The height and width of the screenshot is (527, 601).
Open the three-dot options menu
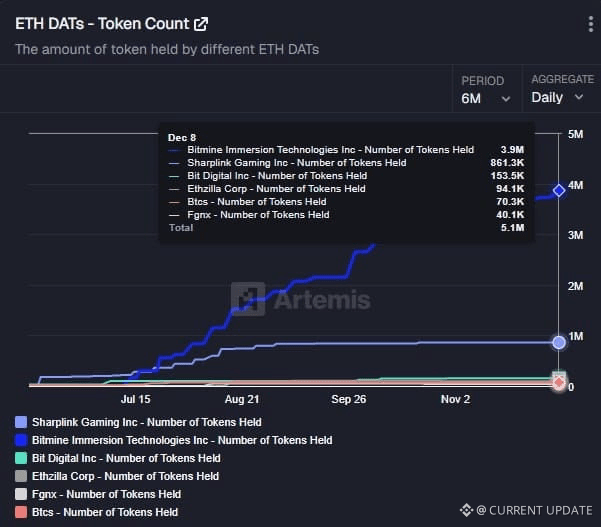[x=590, y=25]
